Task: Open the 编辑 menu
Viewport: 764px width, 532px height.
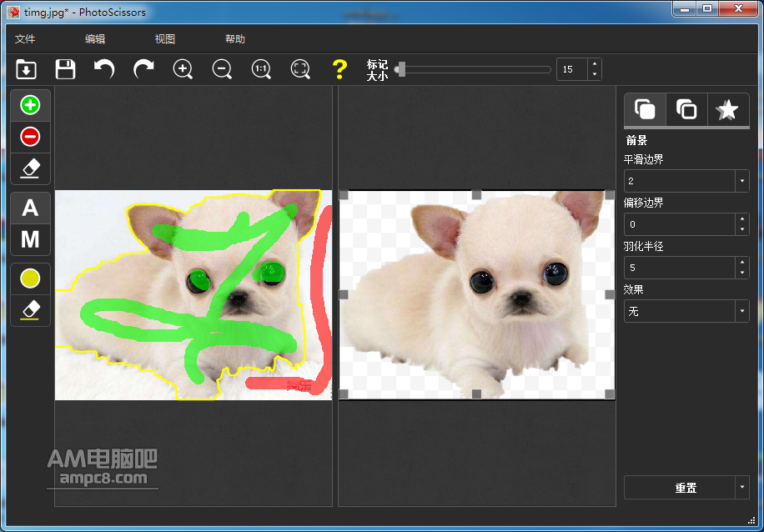Action: 95,39
